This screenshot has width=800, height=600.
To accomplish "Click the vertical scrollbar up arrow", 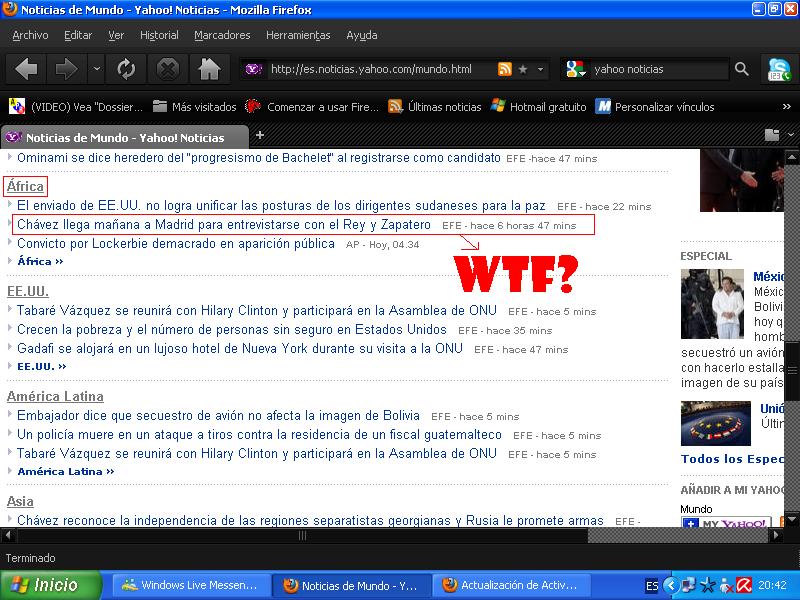I will (x=792, y=157).
